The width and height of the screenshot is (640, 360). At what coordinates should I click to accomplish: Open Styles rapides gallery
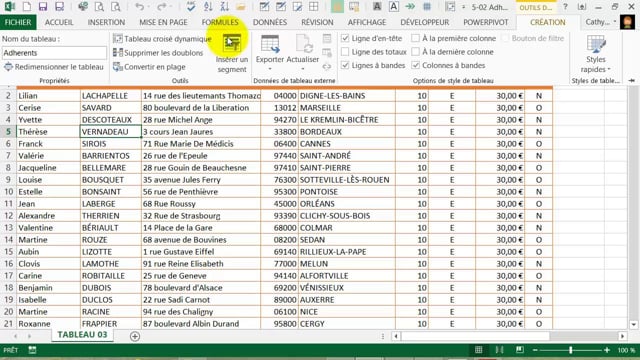tap(596, 54)
